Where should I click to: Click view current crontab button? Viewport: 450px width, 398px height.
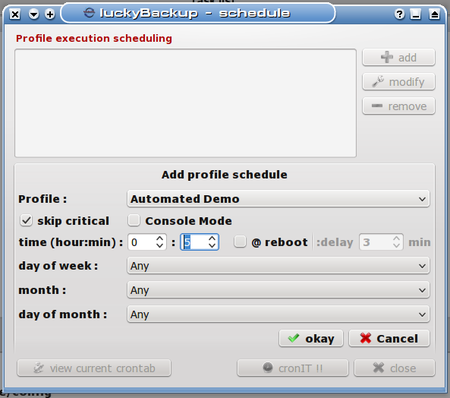[x=94, y=368]
